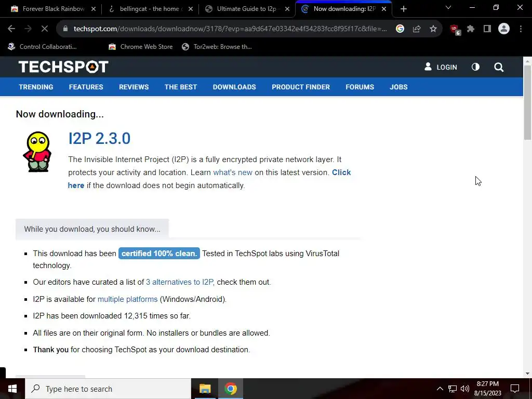This screenshot has width=532, height=399.
Task: Open a new tab with plus button
Action: [x=403, y=9]
